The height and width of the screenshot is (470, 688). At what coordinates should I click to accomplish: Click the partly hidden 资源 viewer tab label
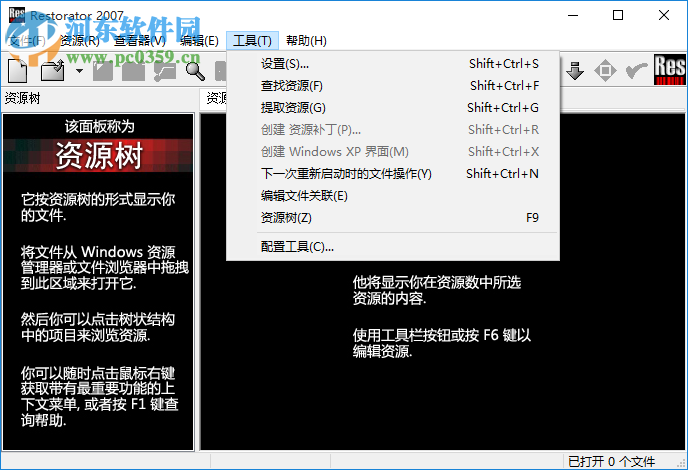click(216, 98)
